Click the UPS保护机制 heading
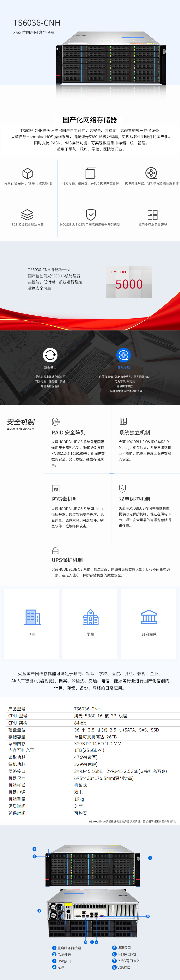This screenshot has width=180, height=980. click(x=67, y=560)
